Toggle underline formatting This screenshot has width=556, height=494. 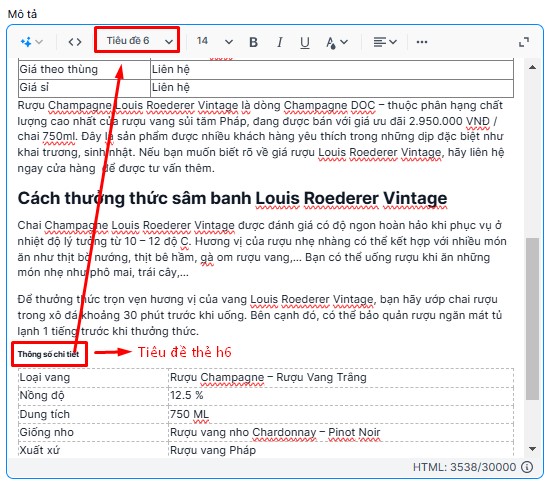pos(305,42)
